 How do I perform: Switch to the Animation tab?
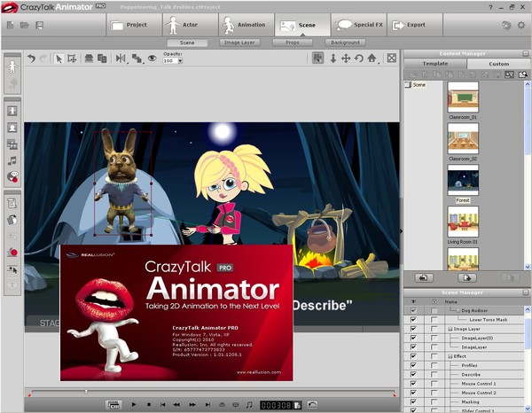(x=246, y=25)
